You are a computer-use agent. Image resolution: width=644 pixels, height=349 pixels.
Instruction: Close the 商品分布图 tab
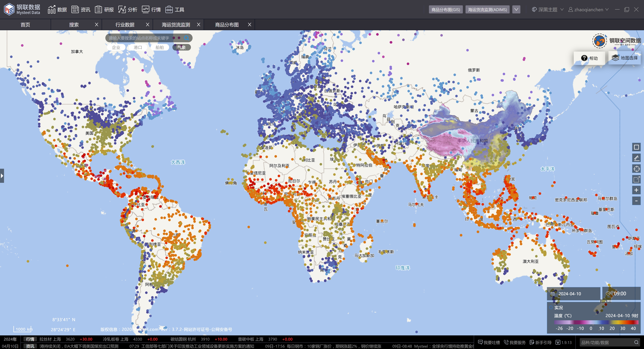tap(249, 25)
